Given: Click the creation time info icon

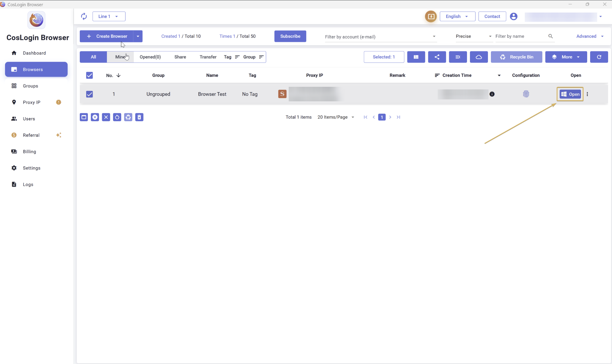Looking at the screenshot, I should [x=492, y=94].
